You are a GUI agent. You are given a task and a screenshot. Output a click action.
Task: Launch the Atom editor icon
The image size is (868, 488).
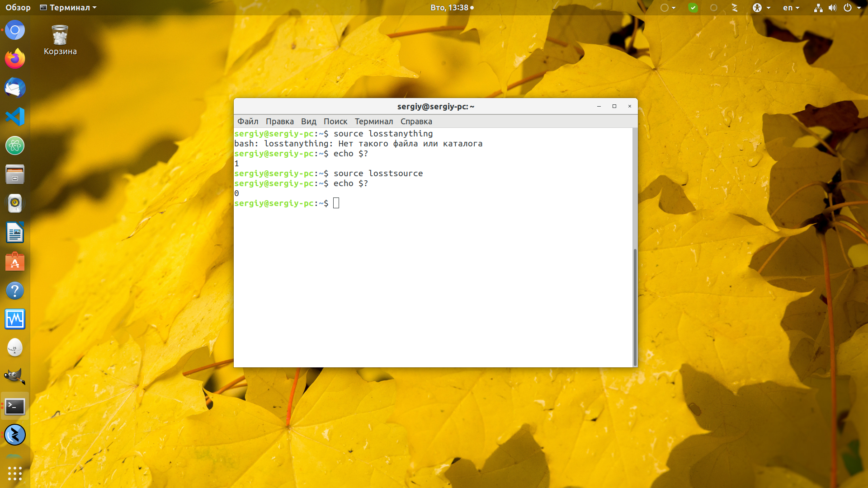(x=15, y=145)
